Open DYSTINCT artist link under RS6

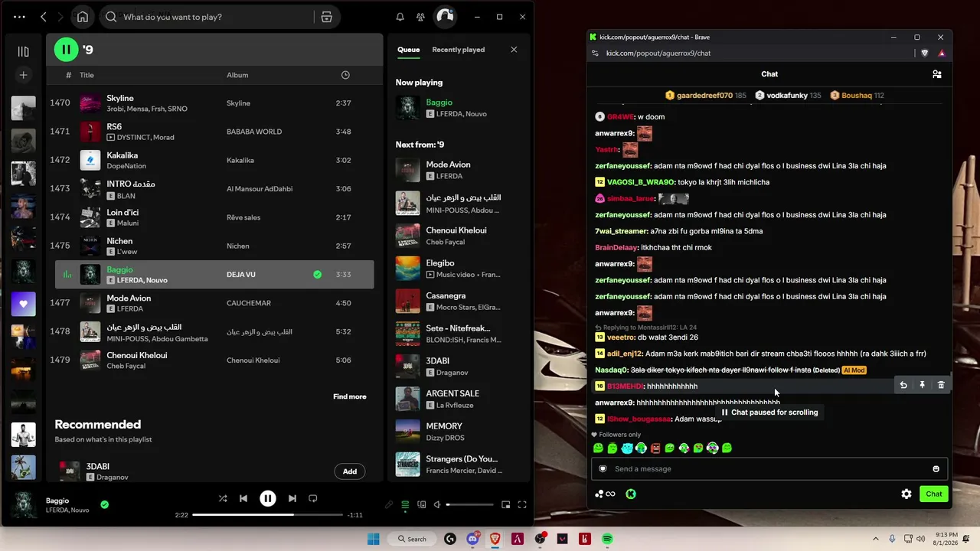click(x=135, y=137)
